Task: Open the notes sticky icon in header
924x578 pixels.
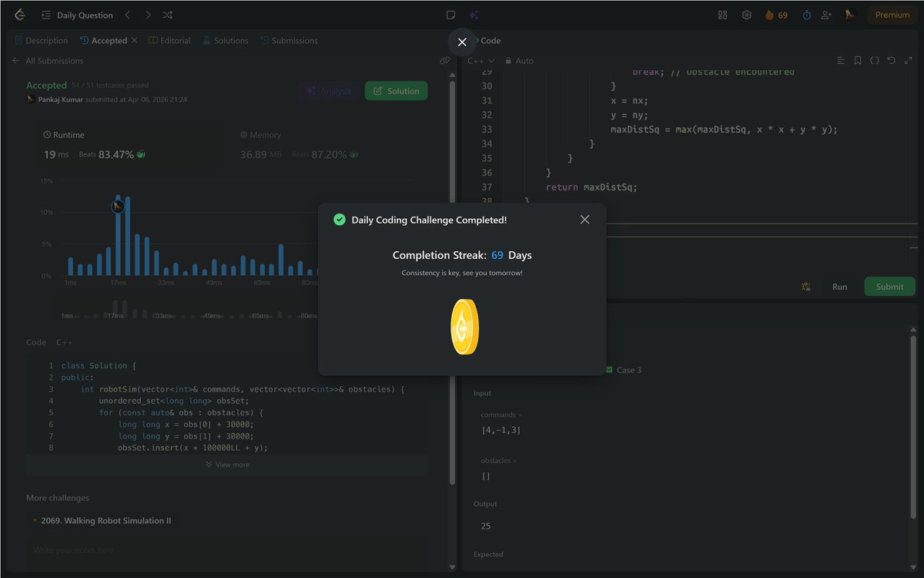Action: 451,15
